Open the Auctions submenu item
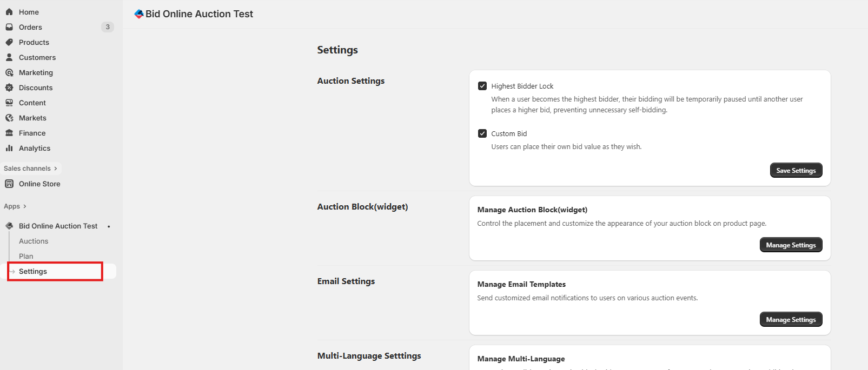 pyautogui.click(x=34, y=241)
